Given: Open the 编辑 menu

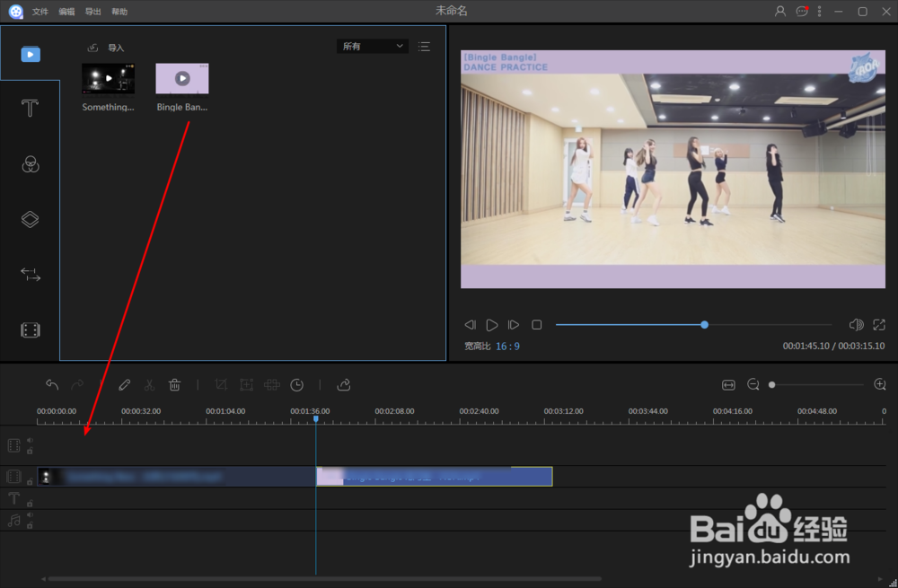Looking at the screenshot, I should 66,12.
